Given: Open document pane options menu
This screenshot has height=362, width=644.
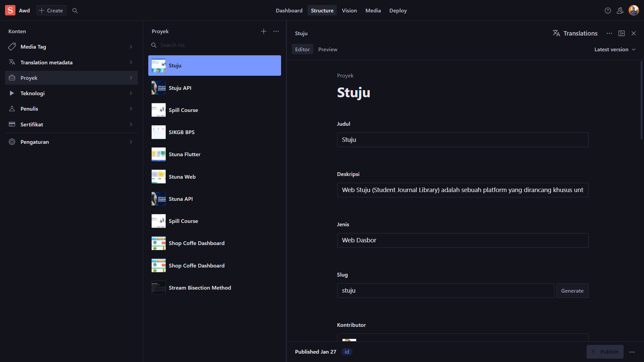Looking at the screenshot, I should 609,33.
